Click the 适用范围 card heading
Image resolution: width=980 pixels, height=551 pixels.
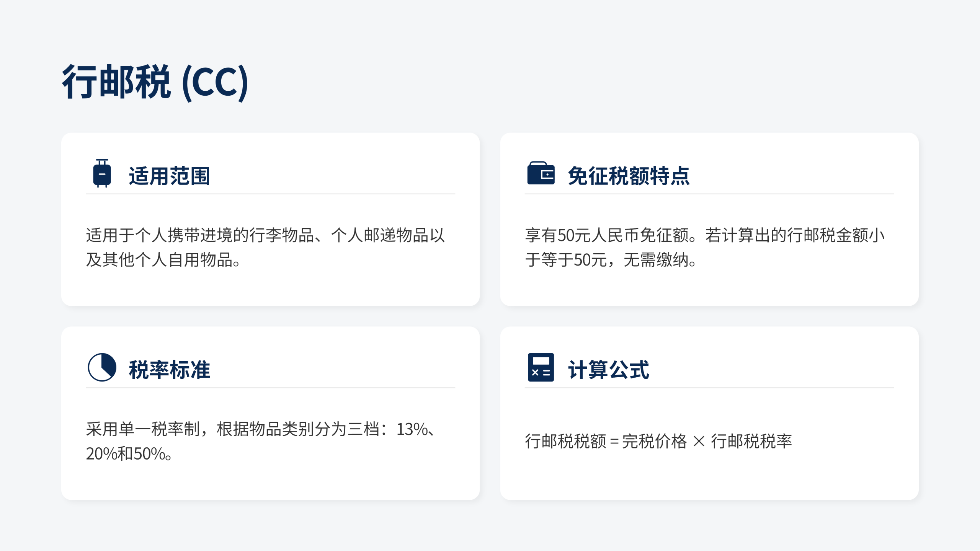[169, 176]
